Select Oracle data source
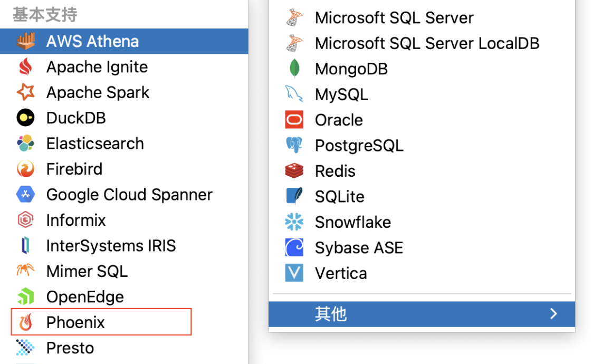The height and width of the screenshot is (364, 612). tap(422, 120)
